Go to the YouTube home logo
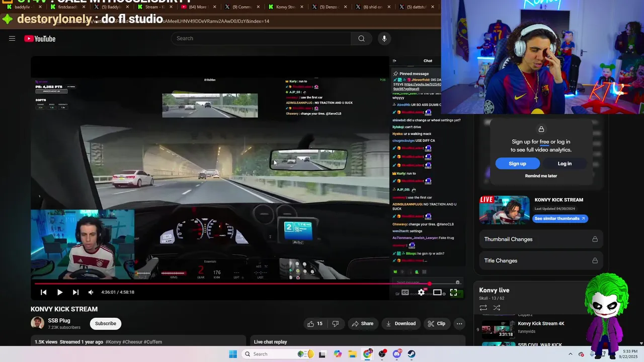Screen dimensions: 644x362 40,39
